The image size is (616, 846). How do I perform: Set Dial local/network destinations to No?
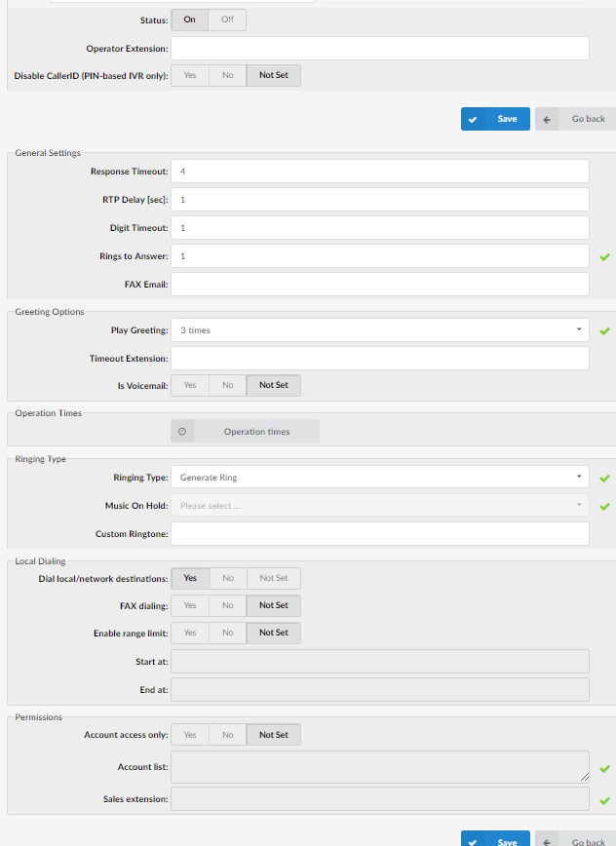(228, 578)
